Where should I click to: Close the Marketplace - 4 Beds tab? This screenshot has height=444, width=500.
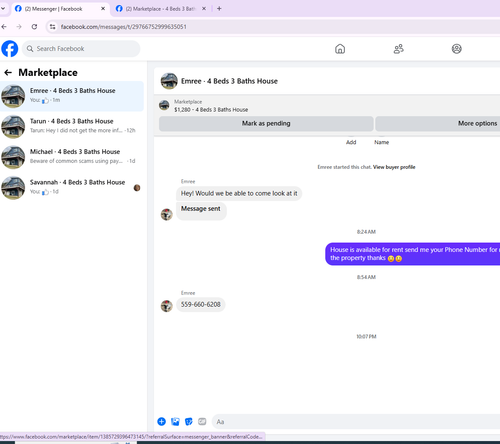point(204,9)
